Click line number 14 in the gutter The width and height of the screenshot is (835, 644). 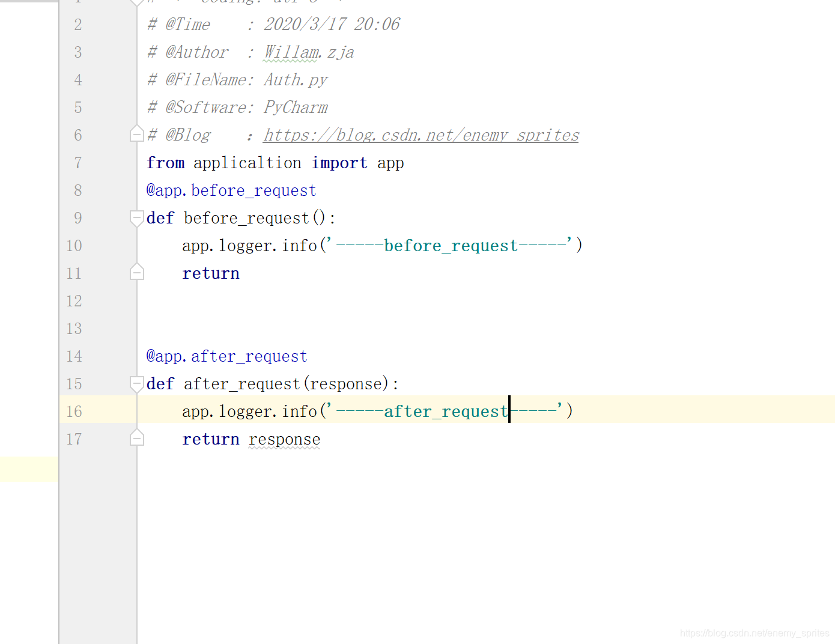[x=74, y=356]
